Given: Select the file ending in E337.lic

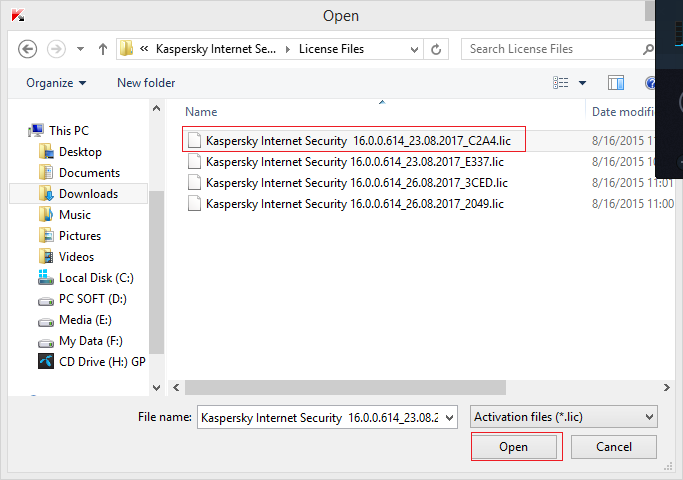Looking at the screenshot, I should (x=354, y=162).
